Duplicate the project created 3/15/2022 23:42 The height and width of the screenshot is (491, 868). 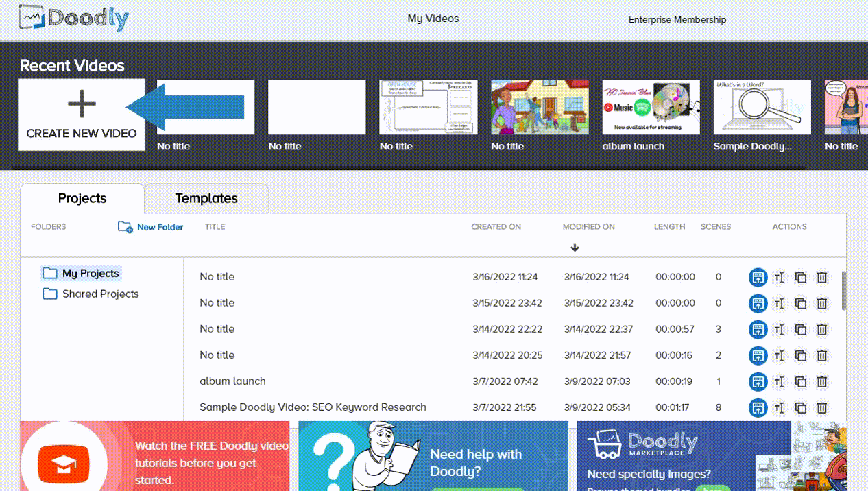[800, 304]
